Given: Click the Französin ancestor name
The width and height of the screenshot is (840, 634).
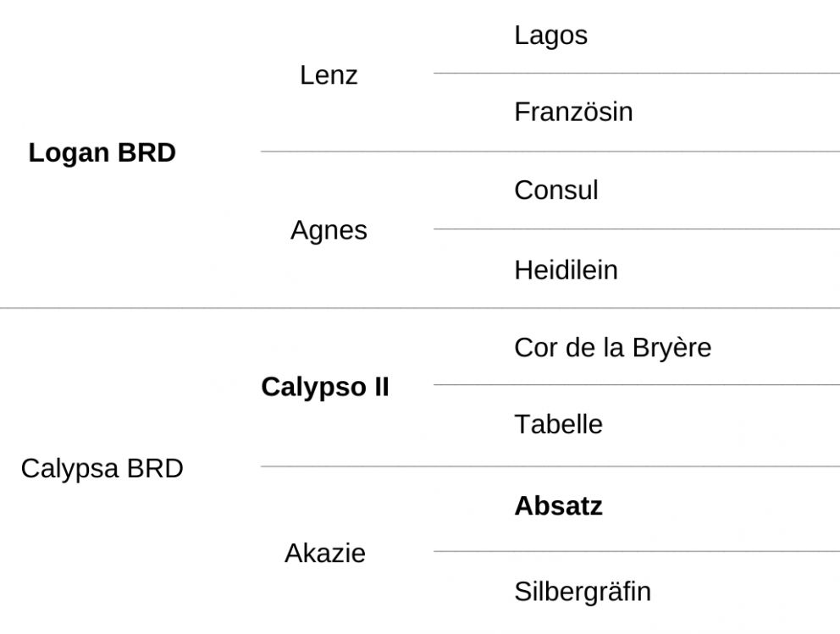Looking at the screenshot, I should [573, 112].
